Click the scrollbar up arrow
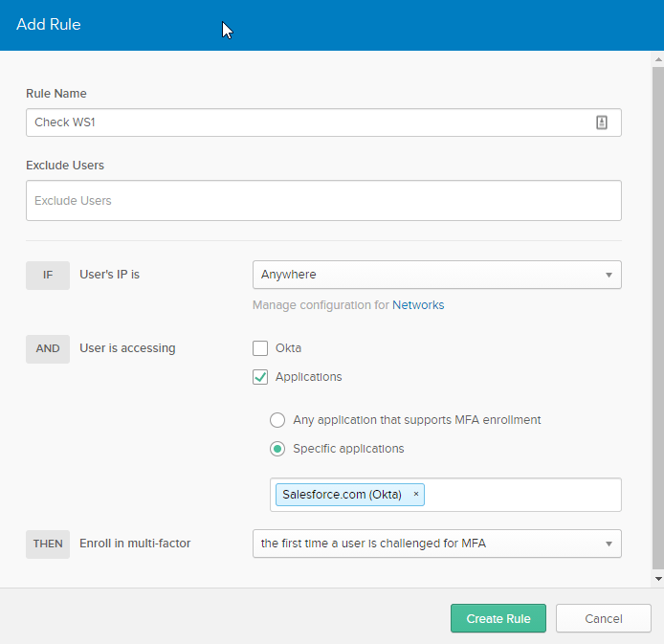664x644 pixels. (x=657, y=59)
